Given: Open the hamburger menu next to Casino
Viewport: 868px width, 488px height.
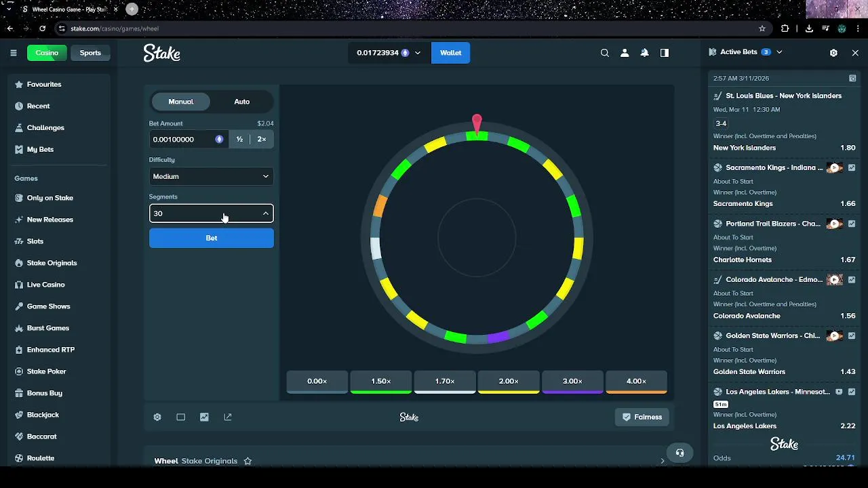Looking at the screenshot, I should (14, 53).
